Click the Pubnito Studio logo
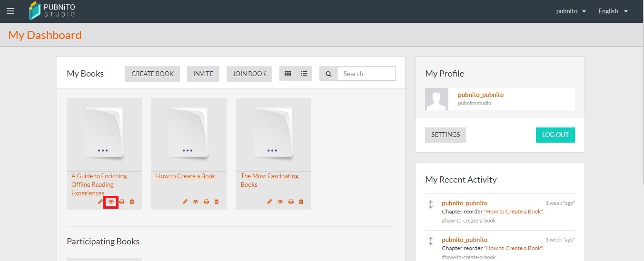 [52, 11]
